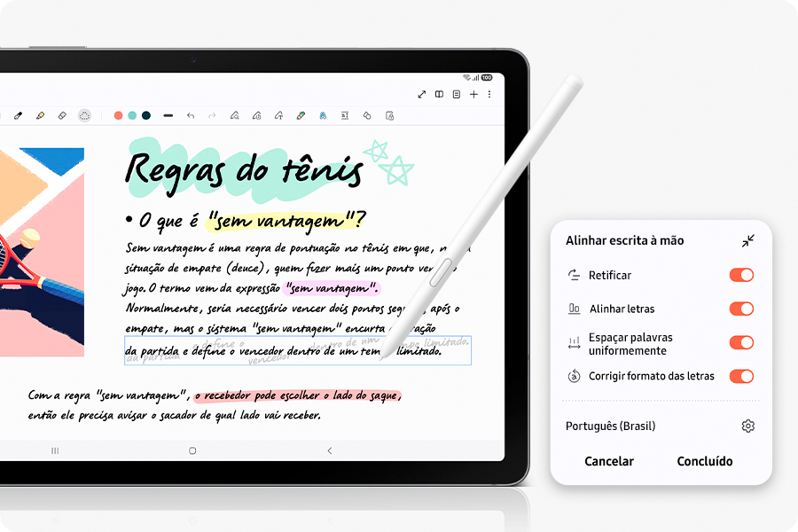Click the Cancelar button
The image size is (798, 532).
610,461
